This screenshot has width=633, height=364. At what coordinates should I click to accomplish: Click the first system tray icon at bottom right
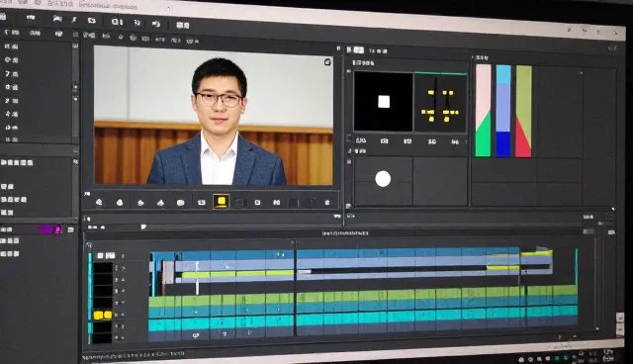coord(521,359)
